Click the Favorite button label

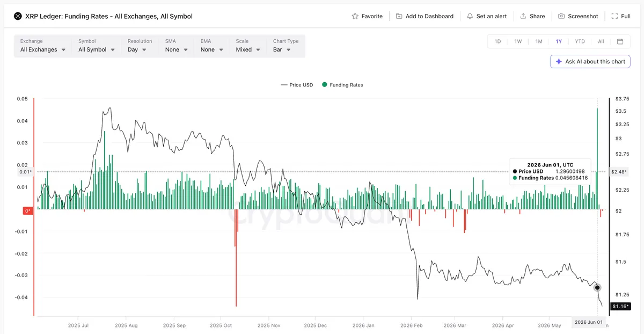372,16
